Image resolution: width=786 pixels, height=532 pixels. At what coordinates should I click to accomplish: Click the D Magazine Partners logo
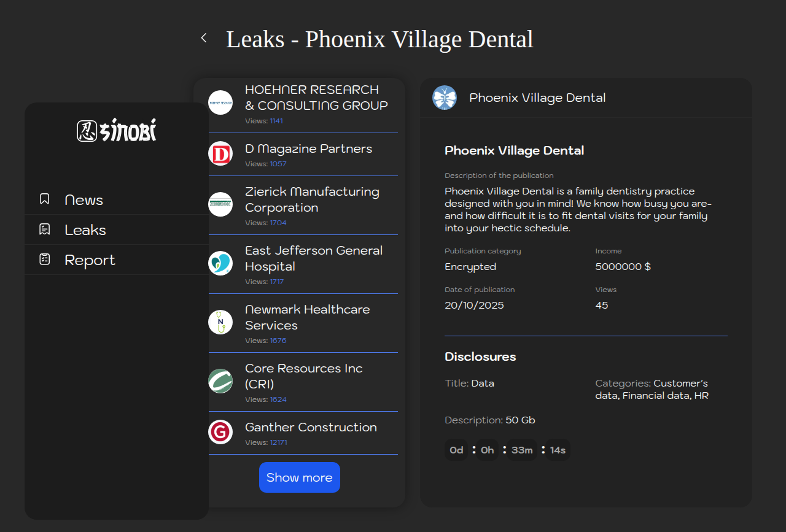pos(220,154)
